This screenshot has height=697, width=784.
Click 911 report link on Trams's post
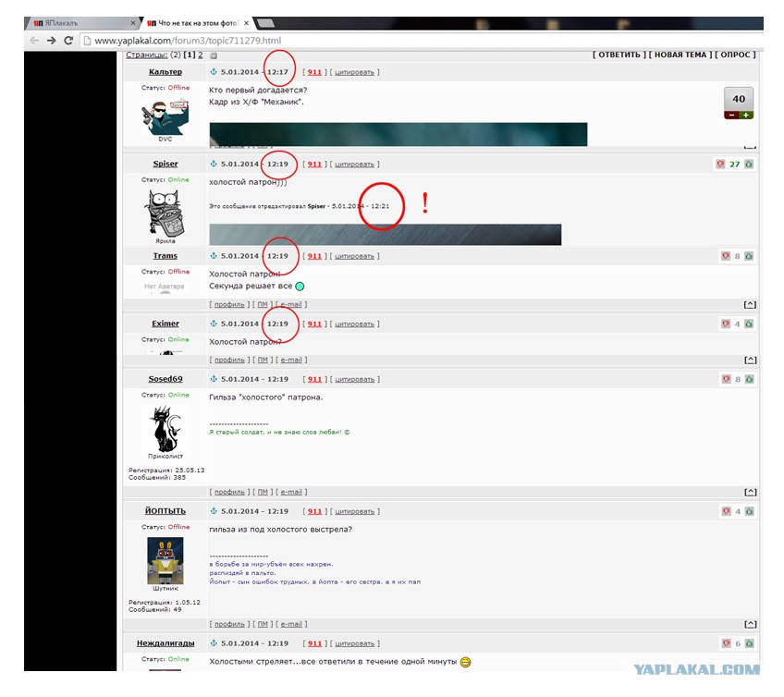coord(314,256)
